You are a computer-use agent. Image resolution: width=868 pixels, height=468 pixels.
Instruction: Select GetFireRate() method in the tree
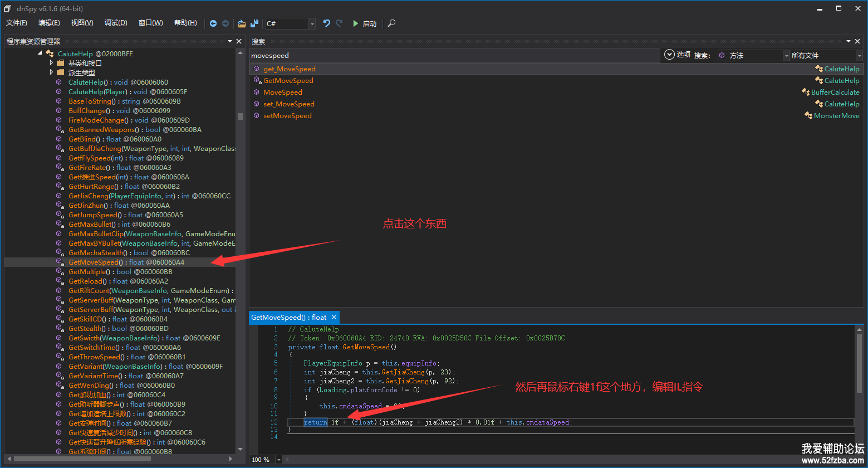(120, 167)
